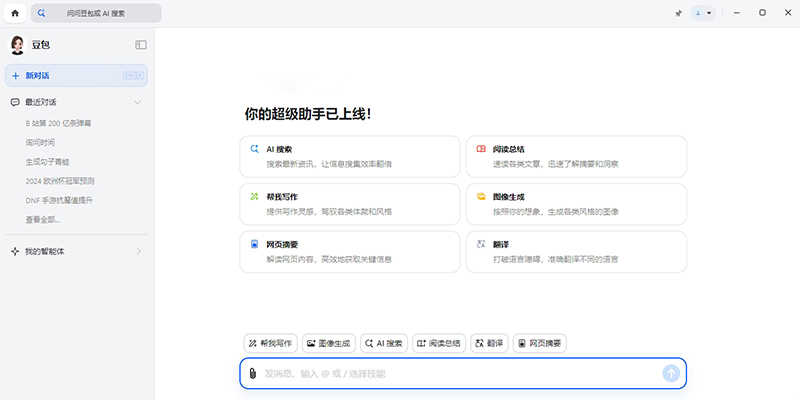Click the search icon in the top bar
The width and height of the screenshot is (800, 400).
(41, 13)
